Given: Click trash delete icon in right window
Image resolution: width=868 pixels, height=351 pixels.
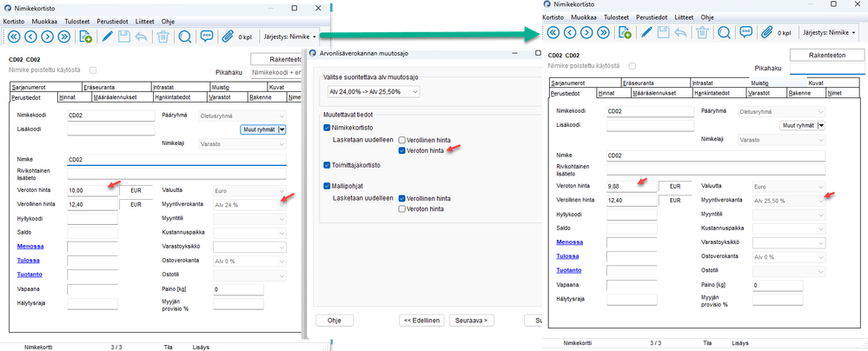Looking at the screenshot, I should pos(702,33).
